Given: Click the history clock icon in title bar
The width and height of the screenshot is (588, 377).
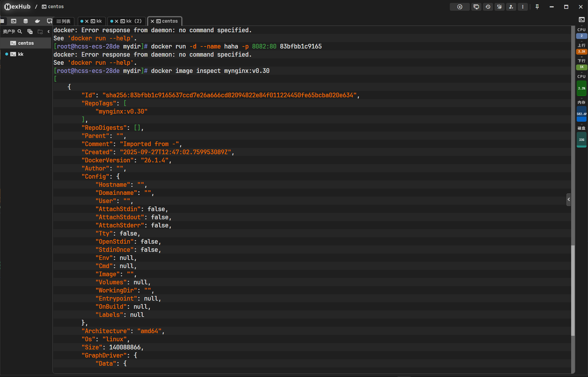Looking at the screenshot, I should click(x=488, y=7).
